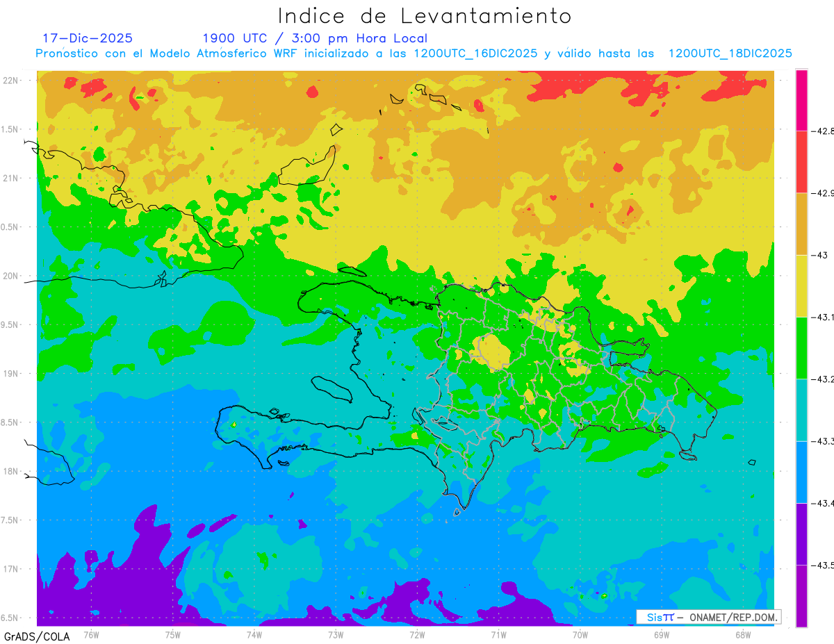Image resolution: width=834 pixels, height=644 pixels.
Task: Select the blue color bar segment
Action: pyautogui.click(x=801, y=472)
